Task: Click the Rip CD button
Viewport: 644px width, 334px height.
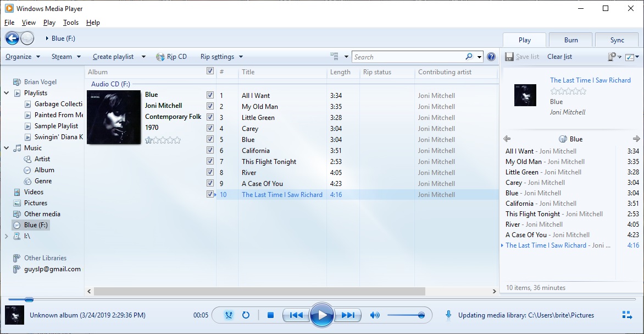Action: (x=171, y=57)
